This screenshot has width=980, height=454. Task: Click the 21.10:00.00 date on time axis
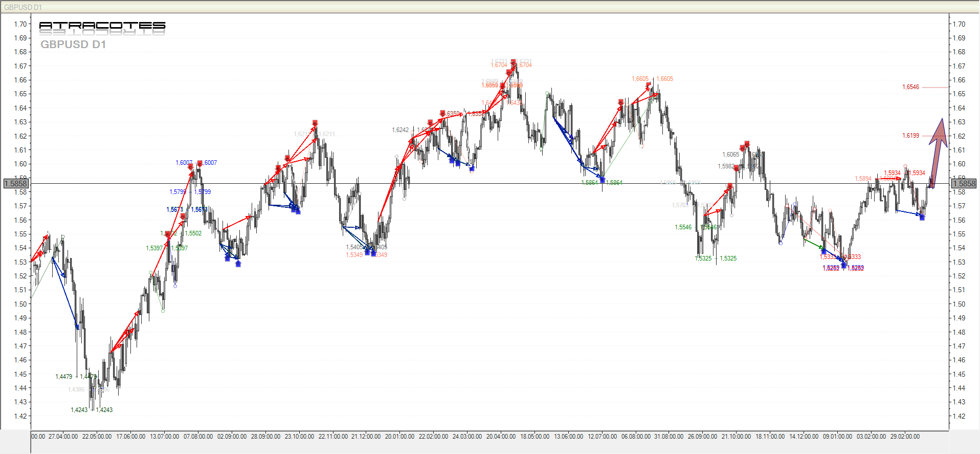point(736,437)
